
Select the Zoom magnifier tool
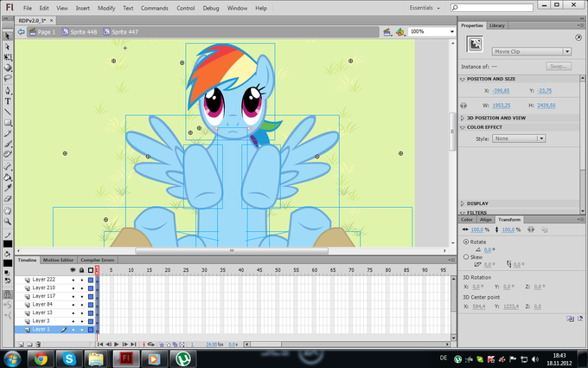coord(7,222)
